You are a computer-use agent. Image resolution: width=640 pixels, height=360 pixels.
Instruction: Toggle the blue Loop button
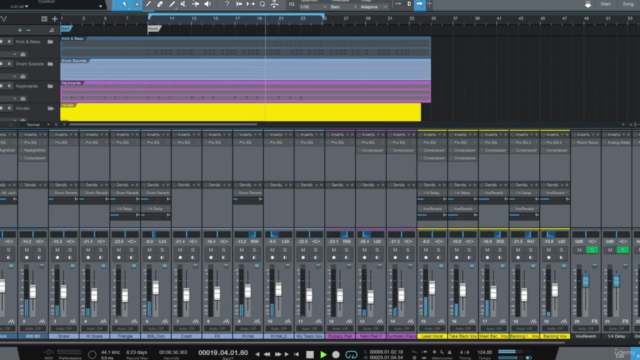pyautogui.click(x=351, y=354)
